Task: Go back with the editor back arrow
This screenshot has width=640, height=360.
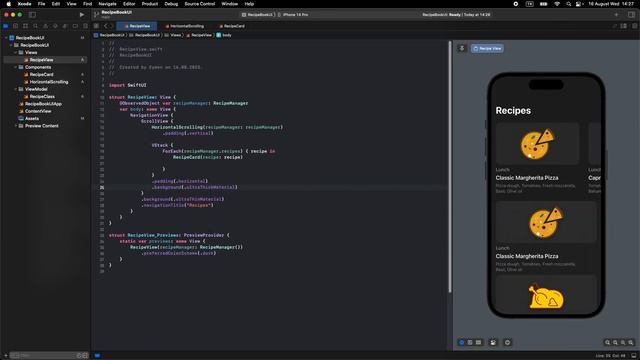Action: coord(105,26)
